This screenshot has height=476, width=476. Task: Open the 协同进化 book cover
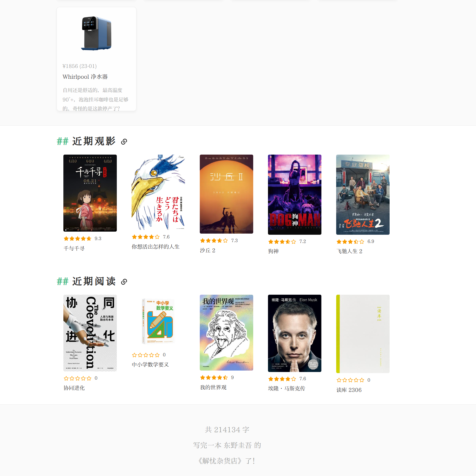coord(90,333)
